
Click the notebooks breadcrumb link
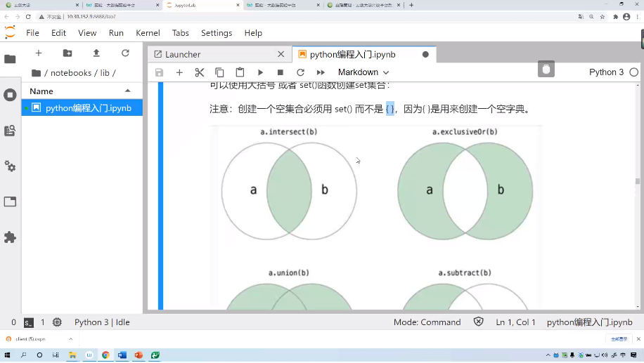pyautogui.click(x=71, y=73)
